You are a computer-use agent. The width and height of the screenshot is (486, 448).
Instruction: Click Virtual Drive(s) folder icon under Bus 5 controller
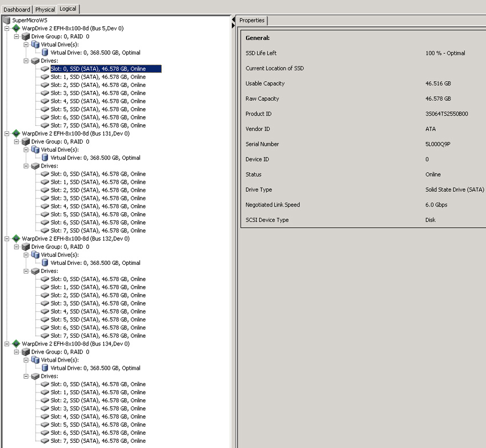coord(35,45)
